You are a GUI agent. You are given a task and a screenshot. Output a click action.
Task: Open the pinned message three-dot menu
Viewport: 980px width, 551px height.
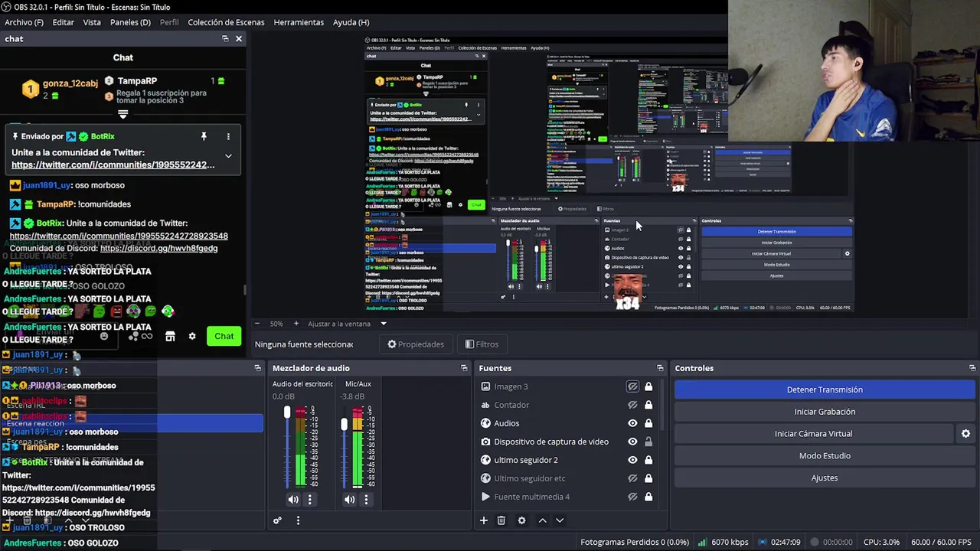228,136
